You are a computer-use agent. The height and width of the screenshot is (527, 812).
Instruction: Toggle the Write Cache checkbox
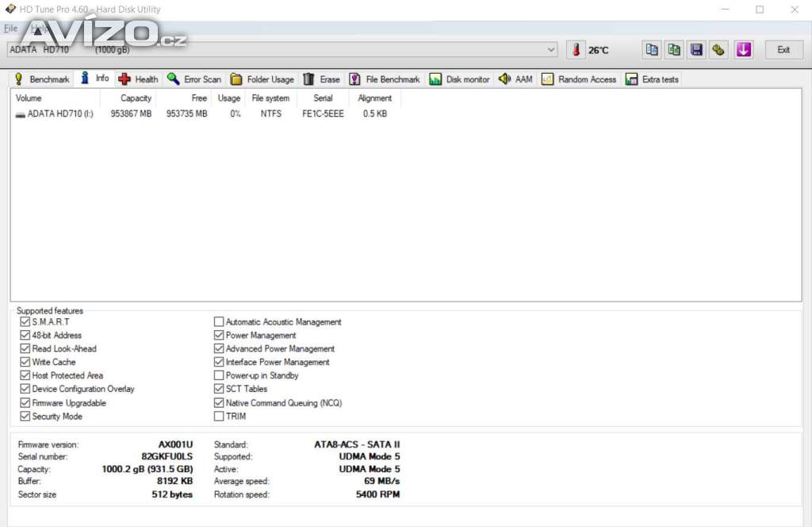[25, 362]
